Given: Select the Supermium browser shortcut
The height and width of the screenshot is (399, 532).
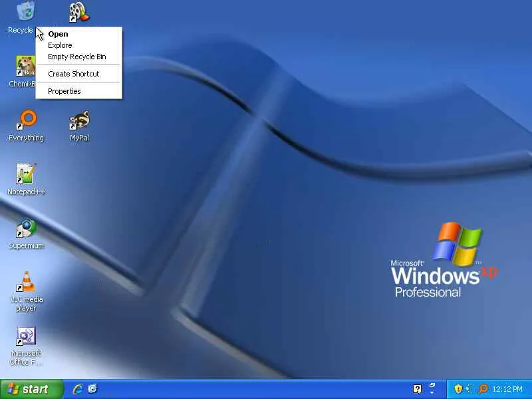Looking at the screenshot, I should coord(26,228).
